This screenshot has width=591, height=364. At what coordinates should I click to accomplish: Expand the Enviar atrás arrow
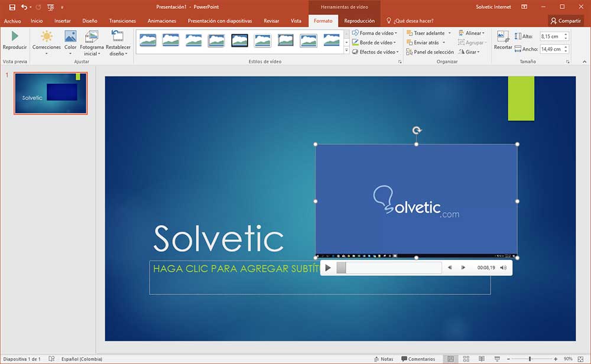pos(444,43)
